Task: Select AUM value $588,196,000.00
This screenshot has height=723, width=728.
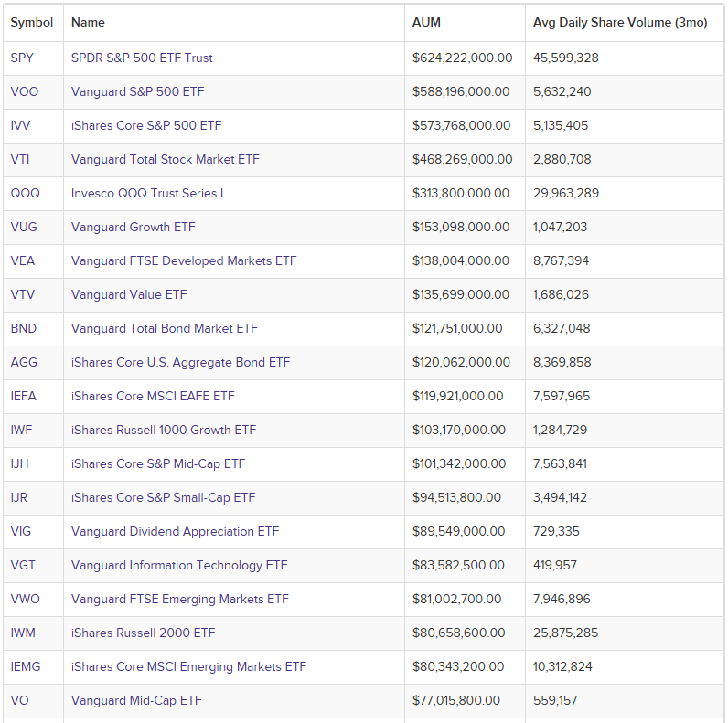Action: point(461,92)
